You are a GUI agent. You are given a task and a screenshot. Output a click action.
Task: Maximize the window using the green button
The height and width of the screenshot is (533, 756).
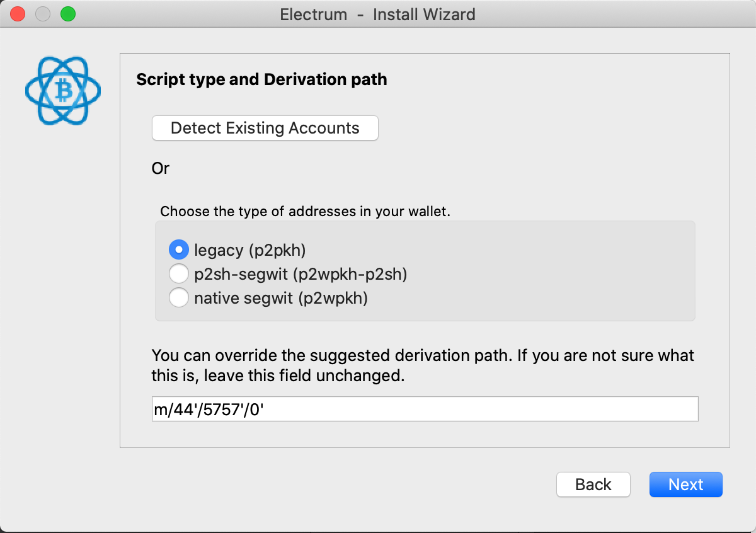point(67,14)
